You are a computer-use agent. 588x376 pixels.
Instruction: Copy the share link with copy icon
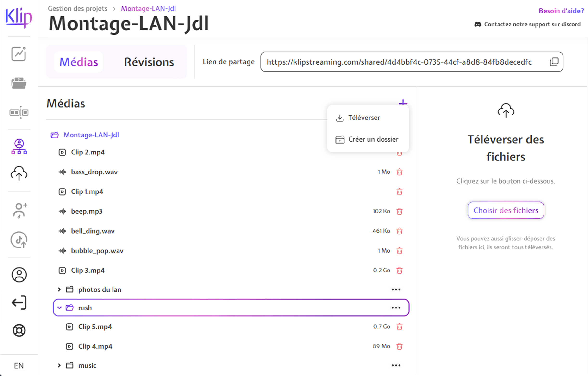tap(554, 62)
